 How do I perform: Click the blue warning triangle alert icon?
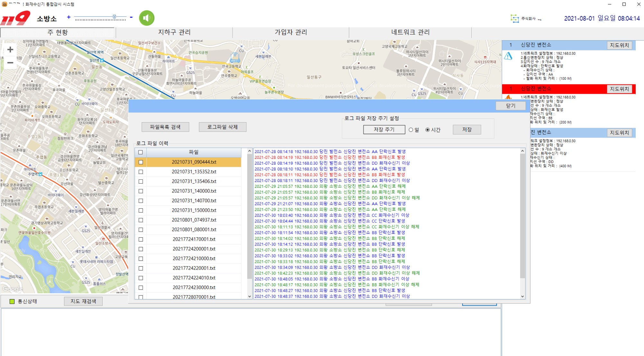coord(508,56)
